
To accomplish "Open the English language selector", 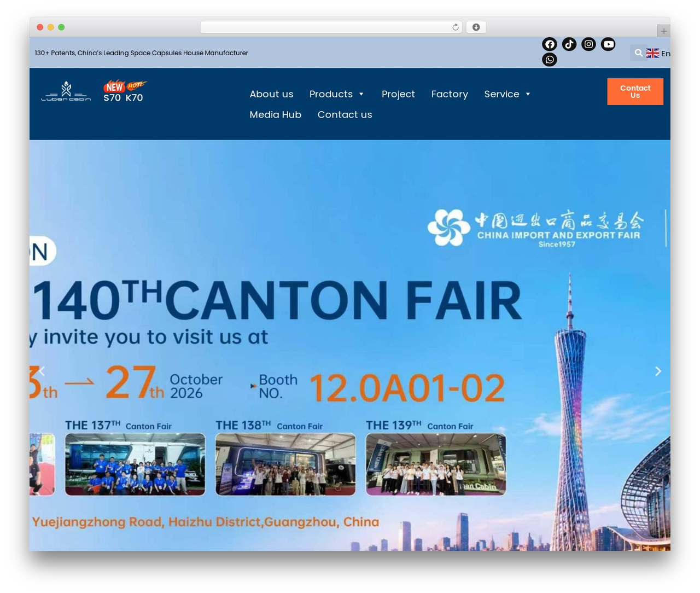I will (658, 53).
